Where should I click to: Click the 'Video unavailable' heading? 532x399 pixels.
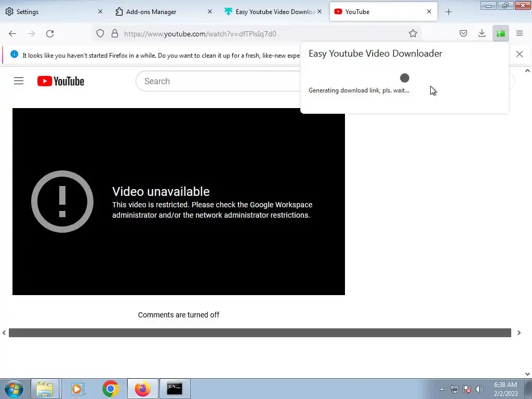161,191
